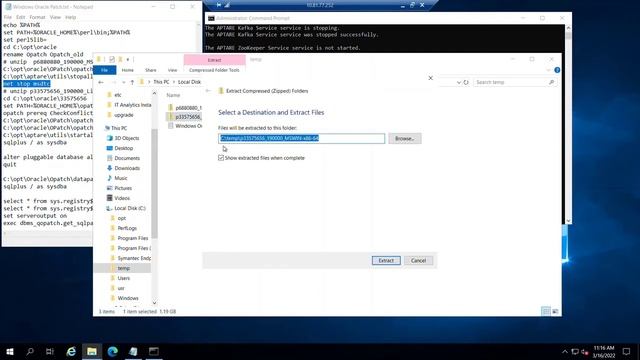The image size is (640, 360).
Task: Click the navigation pane scroll-up arrow
Action: click(x=154, y=93)
